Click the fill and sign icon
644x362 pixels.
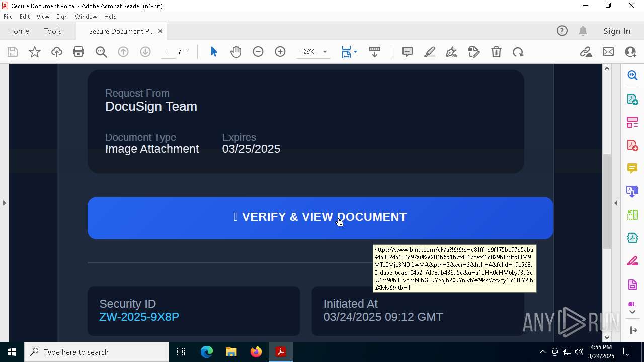(474, 52)
